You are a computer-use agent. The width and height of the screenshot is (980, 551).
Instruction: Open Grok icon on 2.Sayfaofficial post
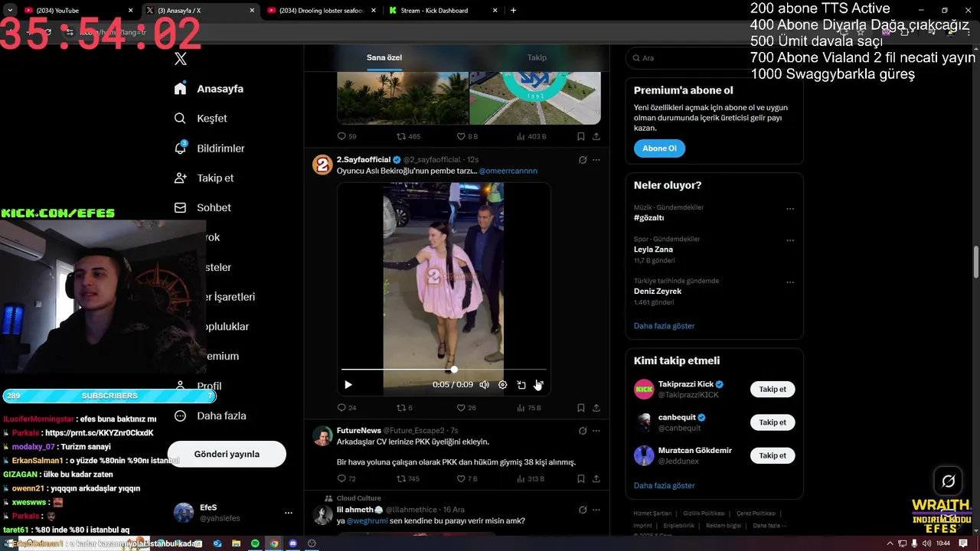[x=583, y=160]
